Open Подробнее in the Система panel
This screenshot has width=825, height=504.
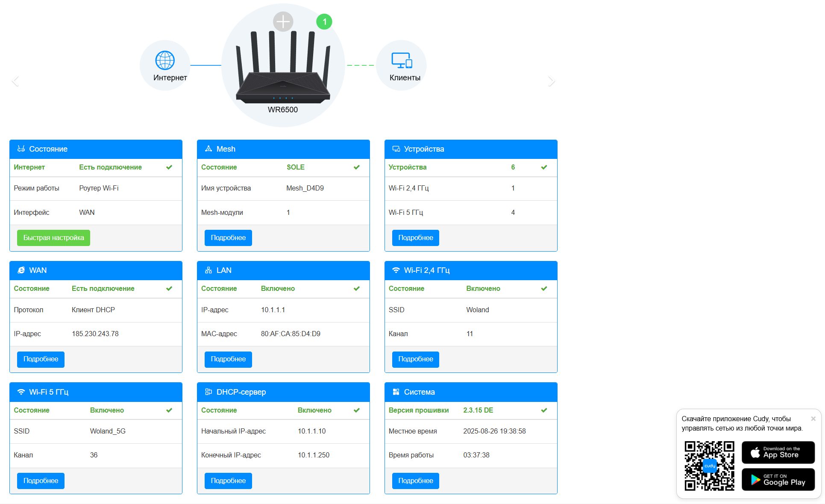click(415, 481)
